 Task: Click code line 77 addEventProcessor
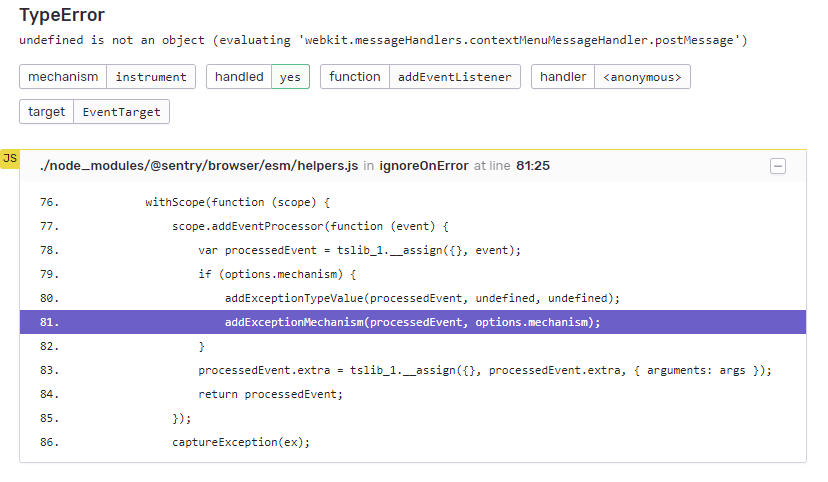pyautogui.click(x=413, y=226)
